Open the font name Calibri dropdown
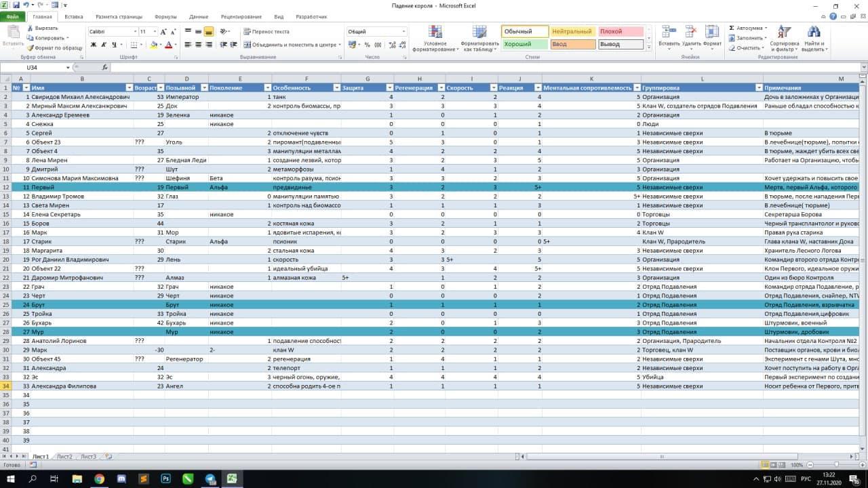 (x=134, y=32)
